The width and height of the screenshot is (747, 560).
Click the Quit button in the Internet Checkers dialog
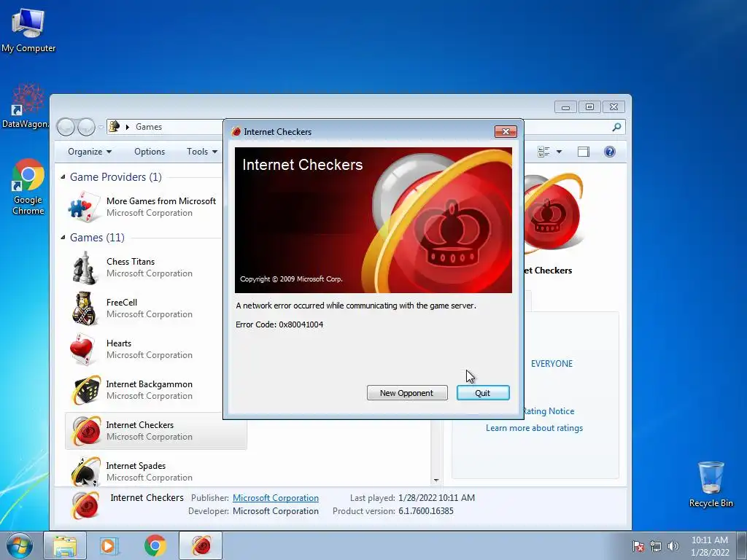pos(483,393)
